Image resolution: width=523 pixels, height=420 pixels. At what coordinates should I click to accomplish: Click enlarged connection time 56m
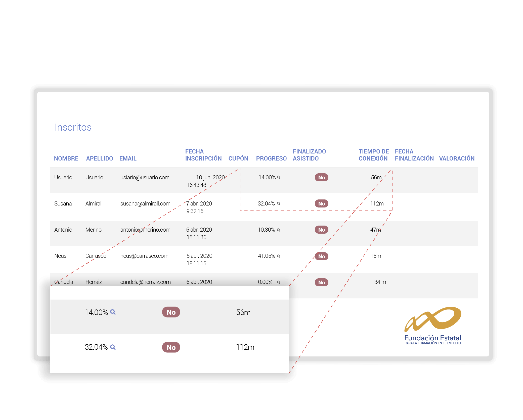pos(243,312)
